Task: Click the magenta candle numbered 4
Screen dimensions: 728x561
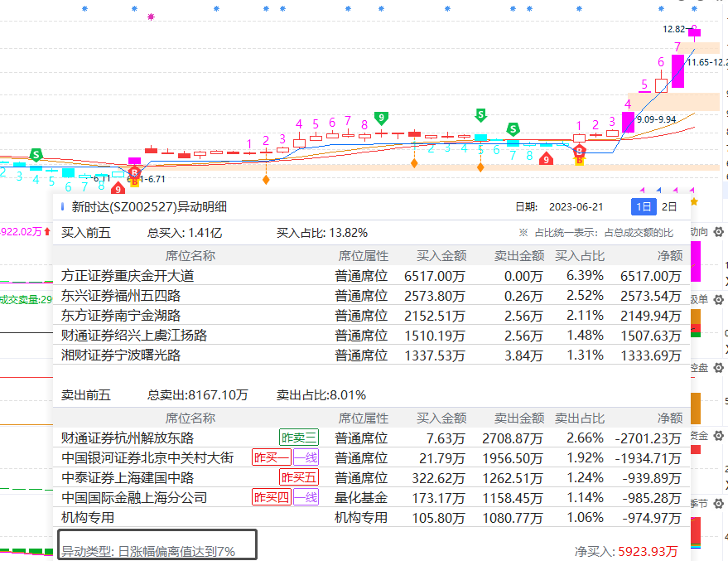Action: click(x=628, y=122)
